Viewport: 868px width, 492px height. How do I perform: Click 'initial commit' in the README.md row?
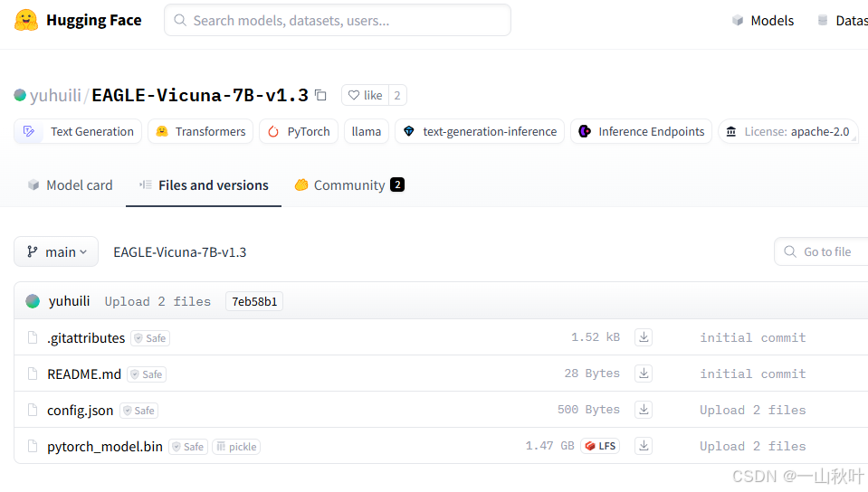tap(753, 374)
